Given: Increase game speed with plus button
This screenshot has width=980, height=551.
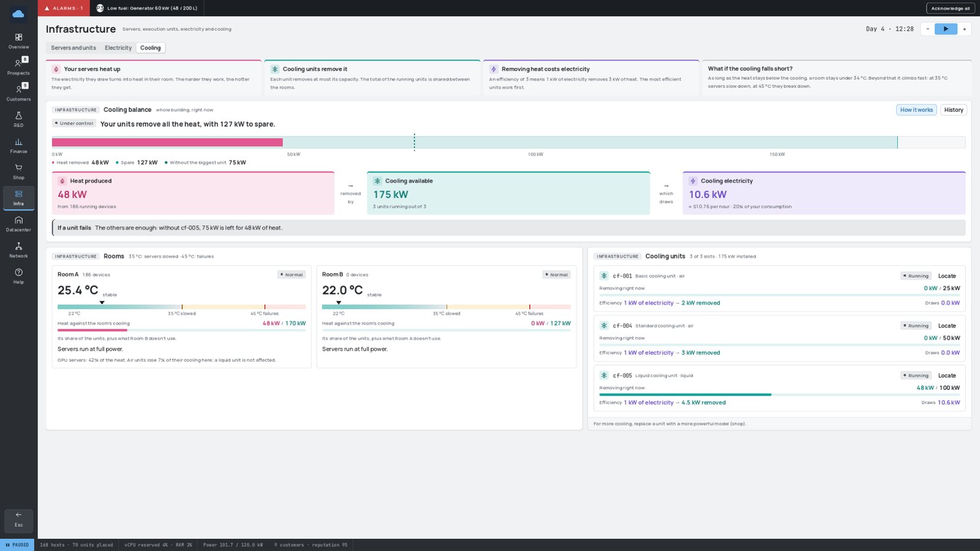Looking at the screenshot, I should [965, 29].
